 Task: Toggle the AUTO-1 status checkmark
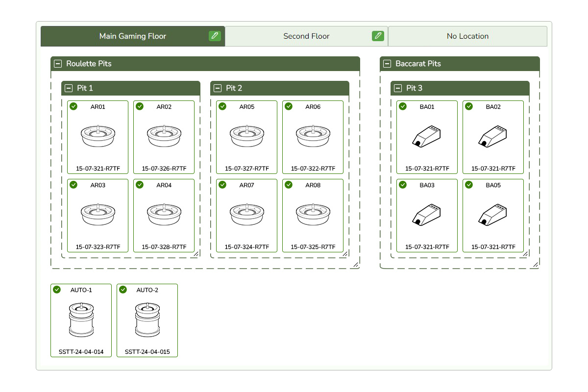tap(57, 290)
